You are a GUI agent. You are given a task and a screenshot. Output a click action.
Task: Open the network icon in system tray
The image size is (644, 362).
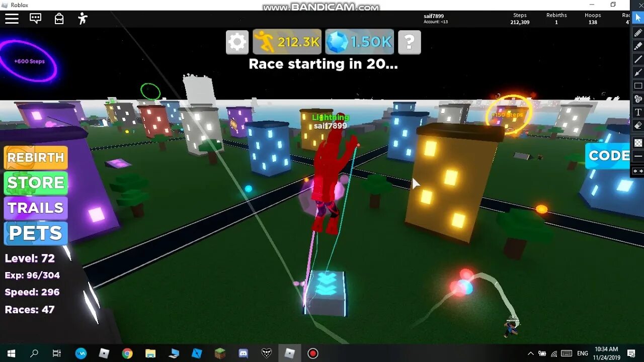[x=554, y=353]
